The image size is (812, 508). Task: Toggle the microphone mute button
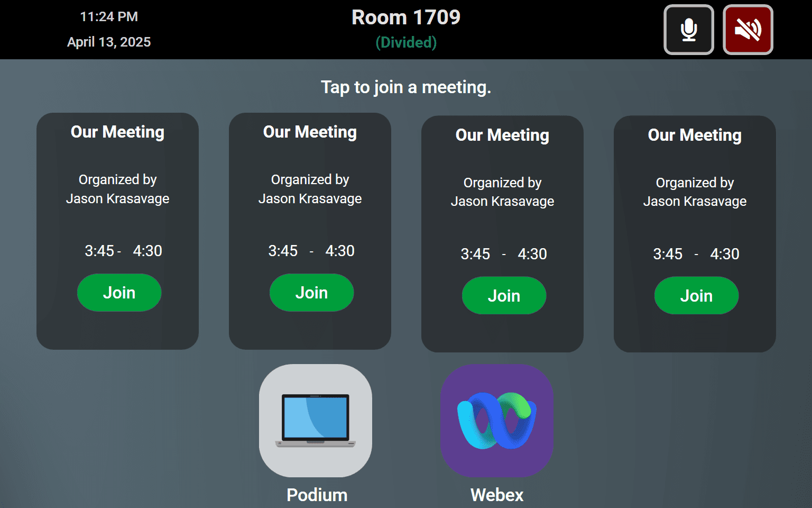689,30
